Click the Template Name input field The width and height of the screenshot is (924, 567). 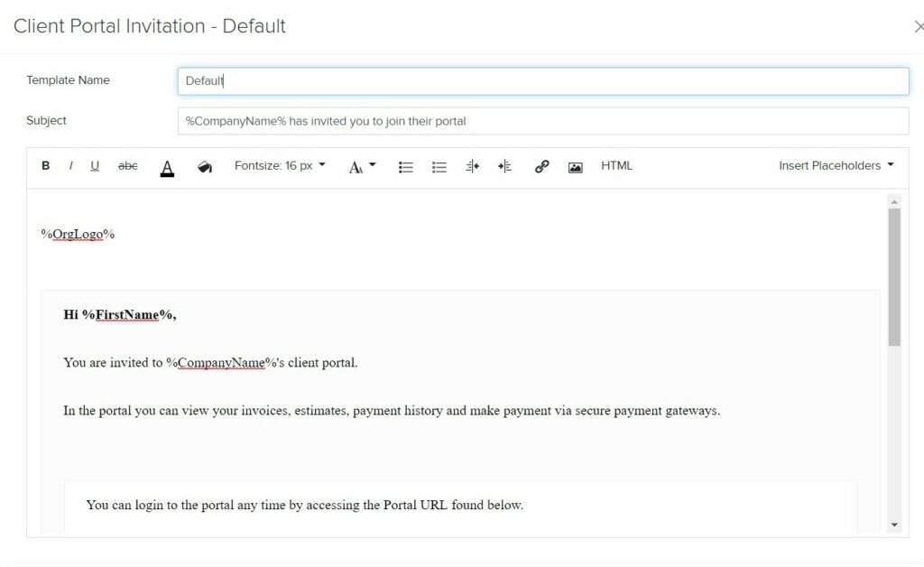click(542, 80)
